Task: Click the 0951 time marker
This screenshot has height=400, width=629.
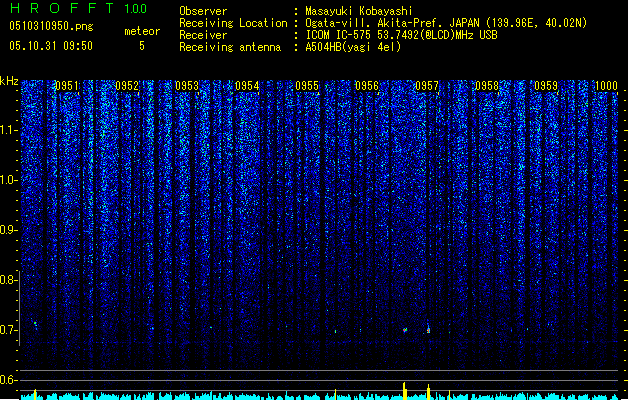Action: pos(67,86)
